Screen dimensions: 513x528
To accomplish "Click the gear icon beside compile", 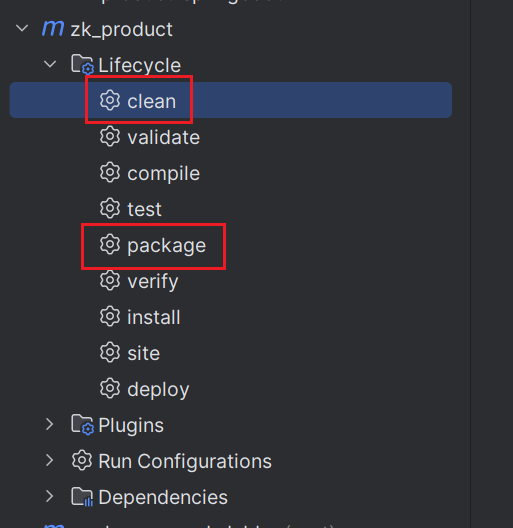I will coord(110,172).
